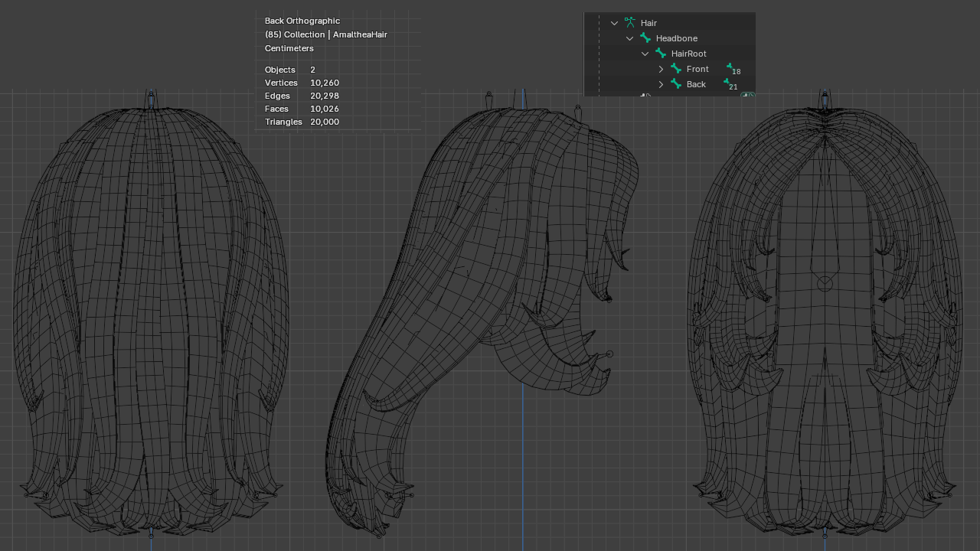Select HairRoot in the outliner
980x551 pixels.
690,53
